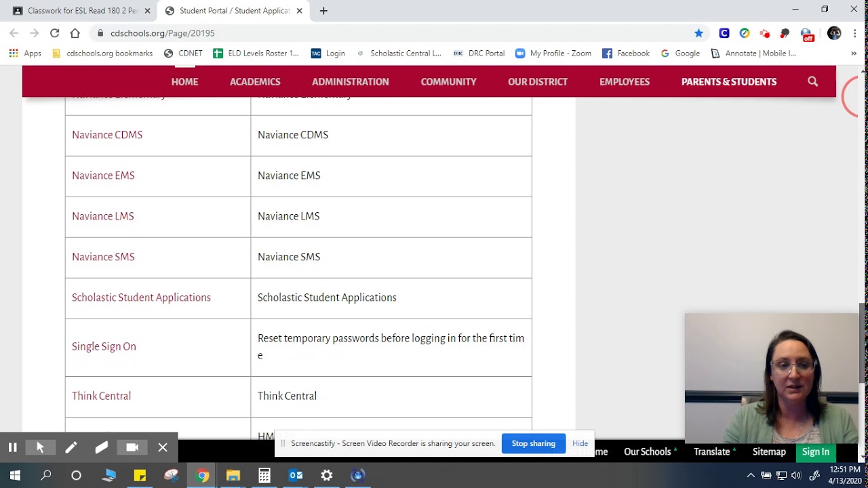Image resolution: width=868 pixels, height=488 pixels.
Task: Reload the current page
Action: [x=54, y=33]
